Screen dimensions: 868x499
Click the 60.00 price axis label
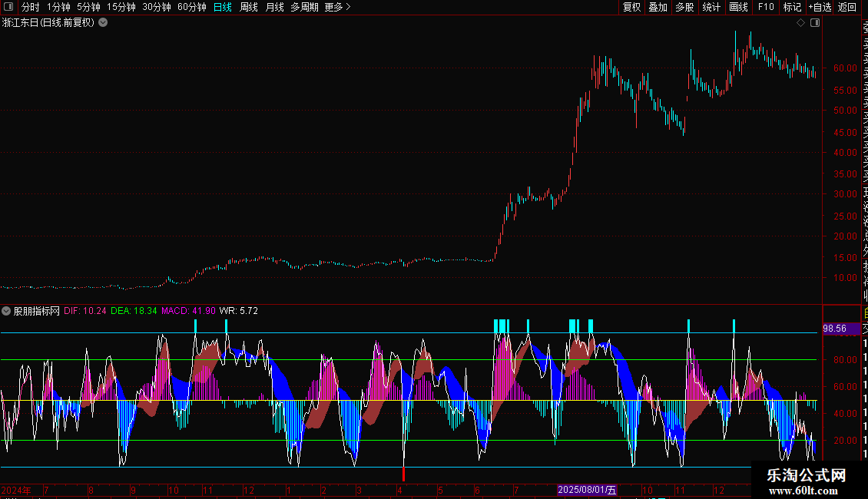point(845,68)
